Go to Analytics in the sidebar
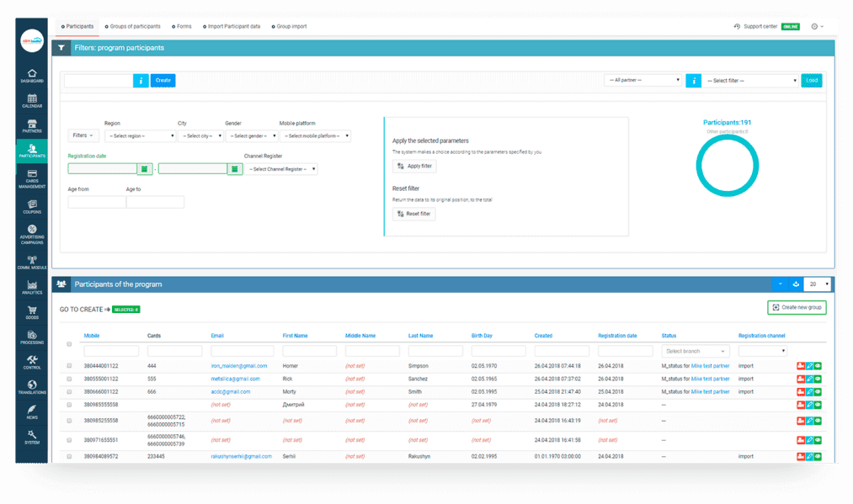This screenshot has height=504, width=853. 32,288
